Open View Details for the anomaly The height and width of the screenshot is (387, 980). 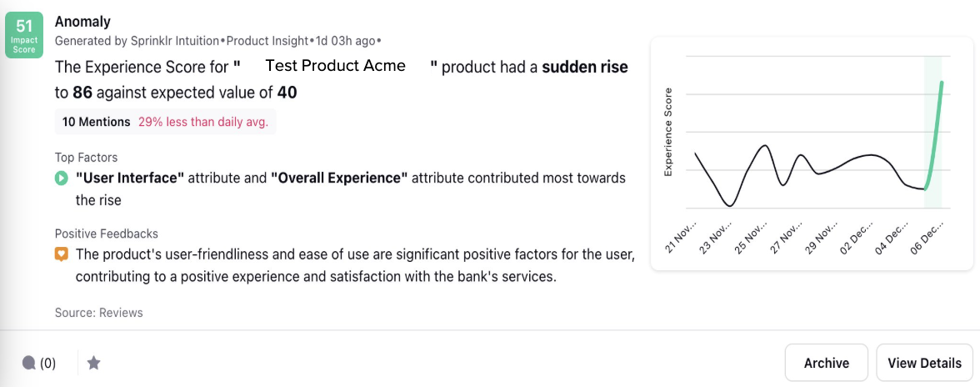point(924,363)
